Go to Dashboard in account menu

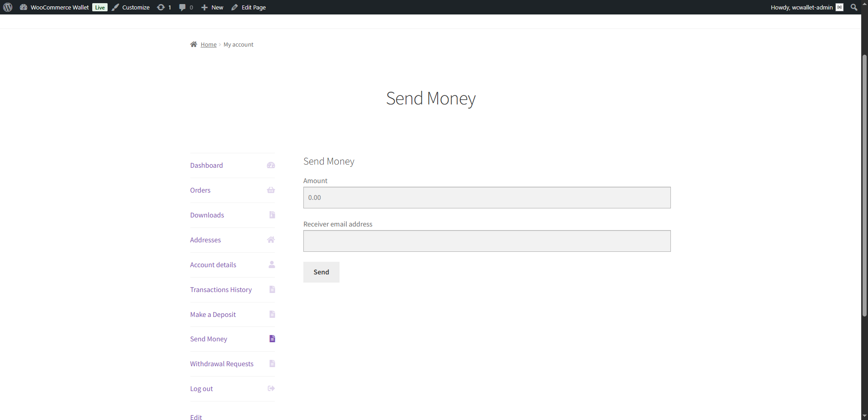tap(206, 165)
